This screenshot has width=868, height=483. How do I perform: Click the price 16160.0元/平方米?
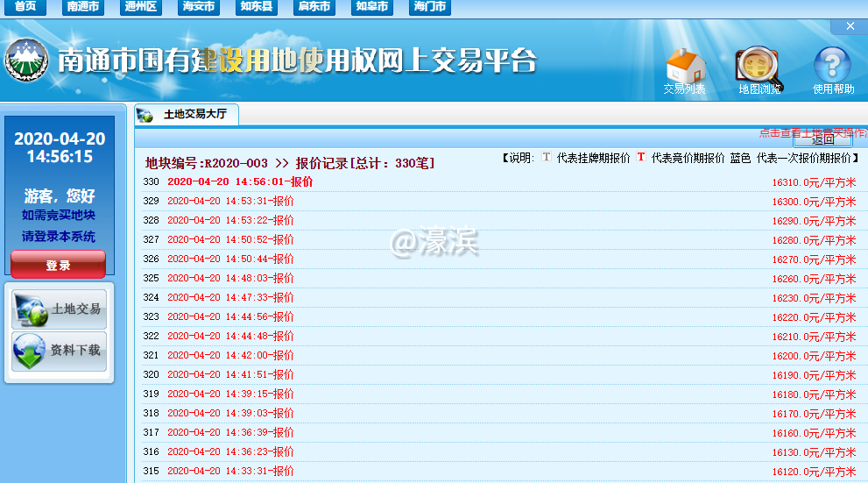coord(815,433)
